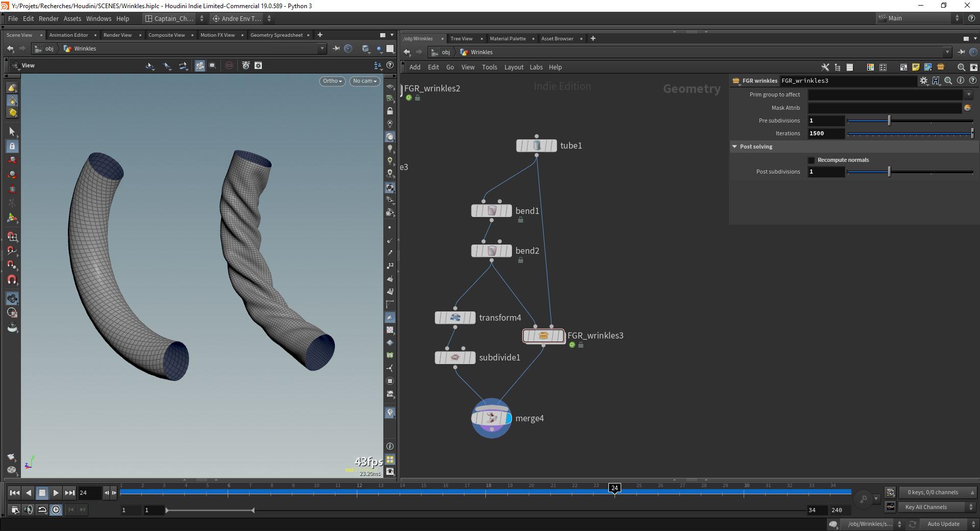
Task: Select the FGR_wrinkles3 node icon
Action: [544, 336]
